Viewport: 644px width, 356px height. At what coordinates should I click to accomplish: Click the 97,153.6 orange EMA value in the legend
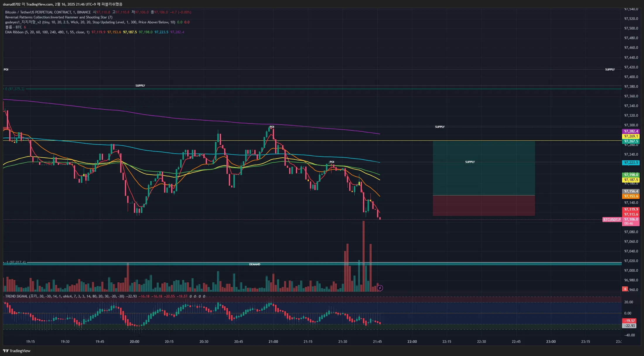pyautogui.click(x=114, y=32)
